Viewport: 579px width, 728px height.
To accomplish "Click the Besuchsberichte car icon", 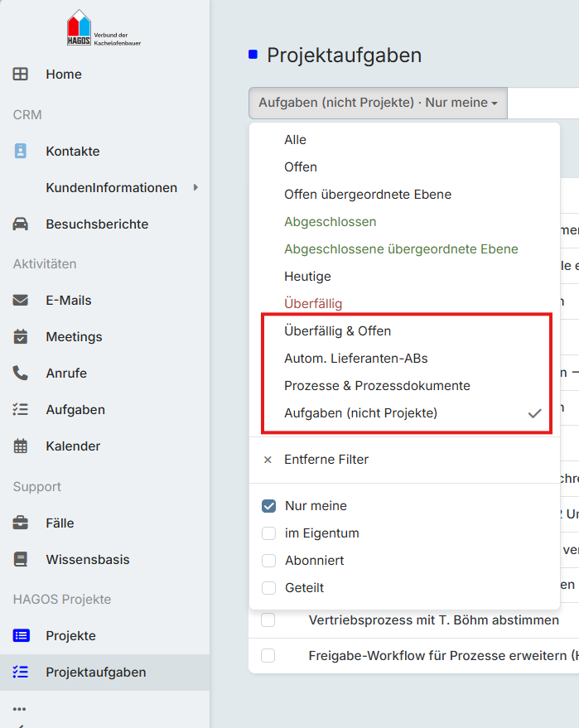I will click(21, 224).
